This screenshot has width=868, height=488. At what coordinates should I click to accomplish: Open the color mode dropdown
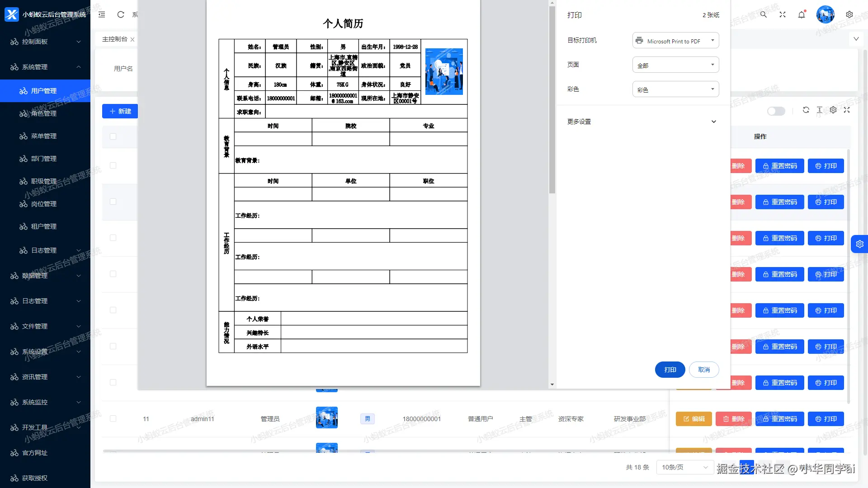[675, 89]
